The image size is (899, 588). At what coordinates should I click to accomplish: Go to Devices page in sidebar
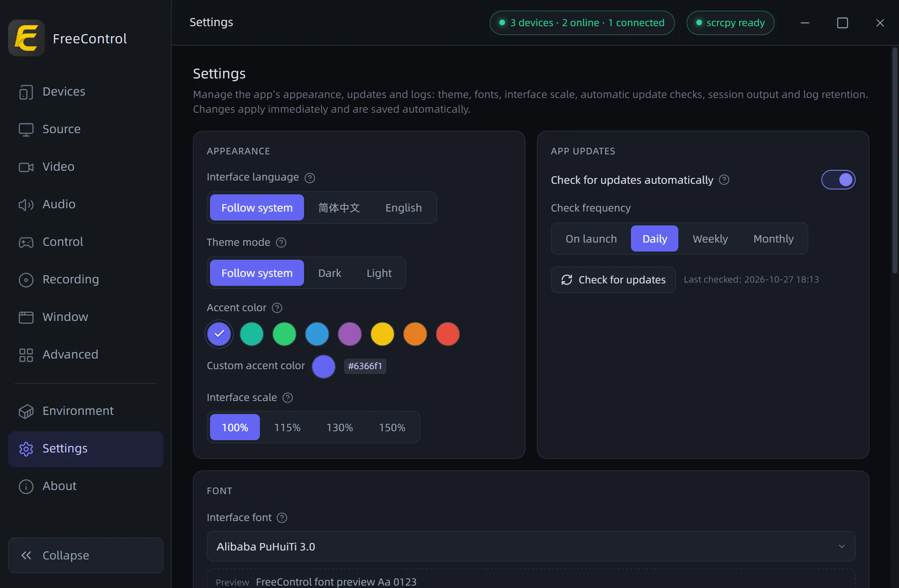tap(86, 91)
